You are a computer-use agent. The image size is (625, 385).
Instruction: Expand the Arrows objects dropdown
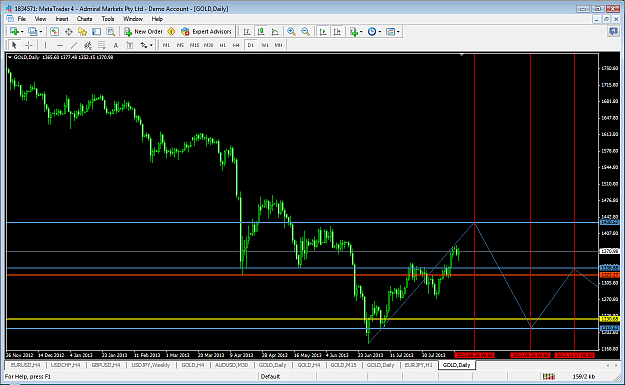click(151, 45)
